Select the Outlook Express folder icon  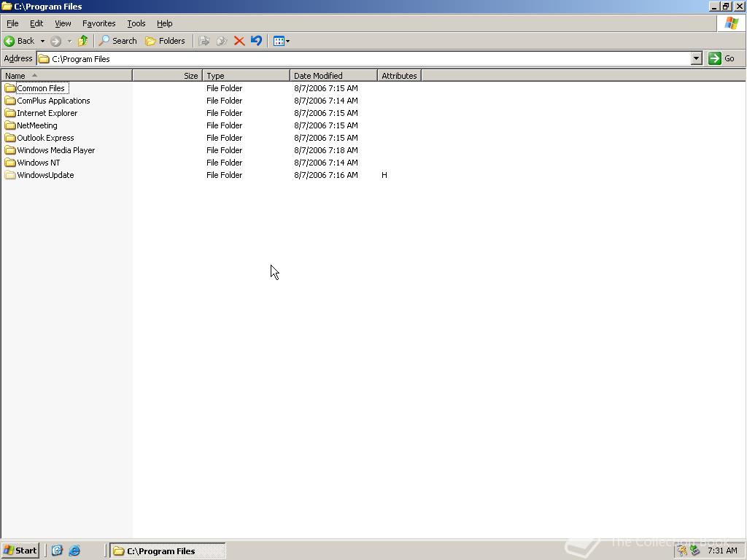(x=10, y=138)
